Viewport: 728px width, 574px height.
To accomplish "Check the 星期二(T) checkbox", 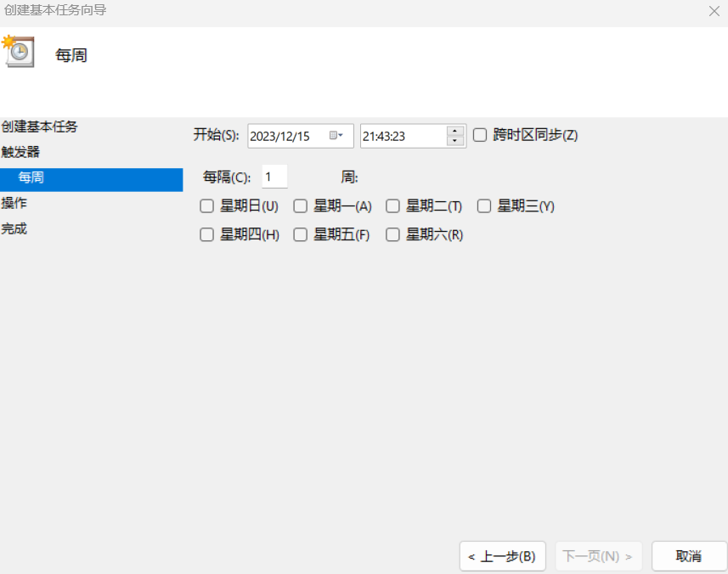I will click(392, 205).
